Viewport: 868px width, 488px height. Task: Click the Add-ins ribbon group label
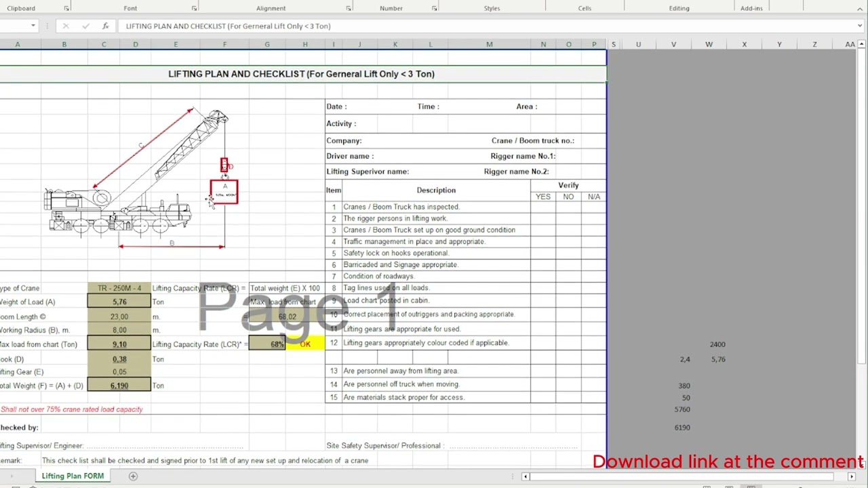point(751,8)
